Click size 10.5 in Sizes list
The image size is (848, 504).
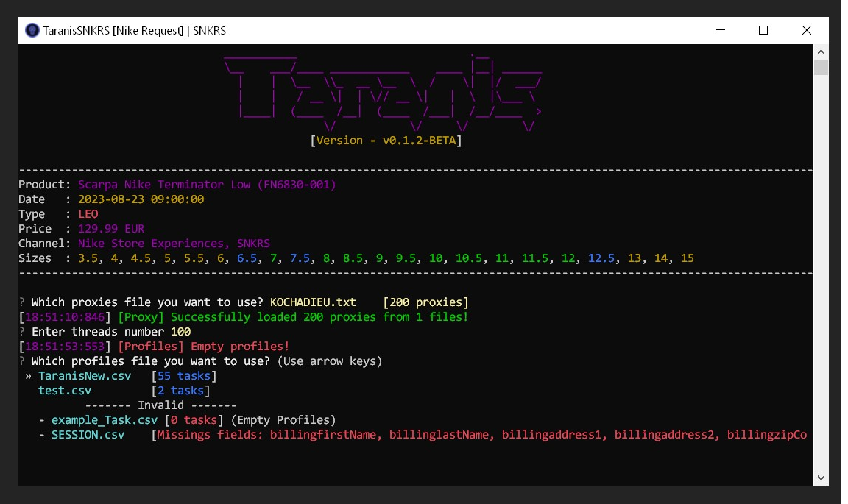(468, 258)
